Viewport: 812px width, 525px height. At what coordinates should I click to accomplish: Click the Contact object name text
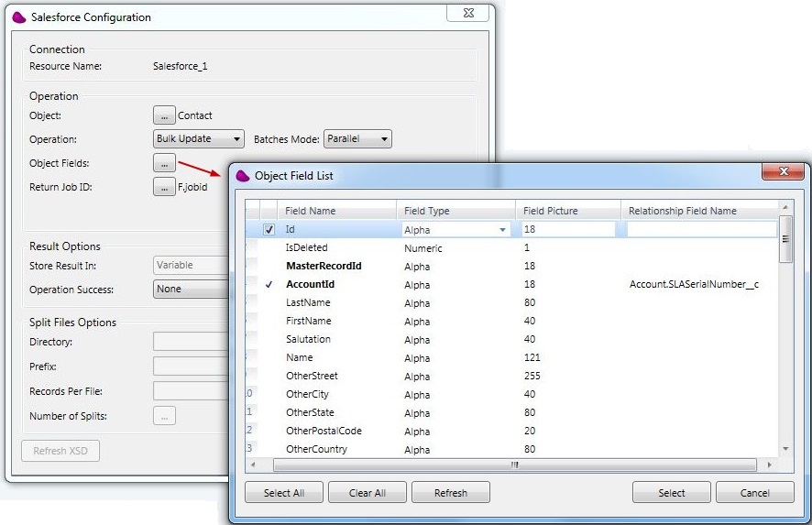click(194, 115)
